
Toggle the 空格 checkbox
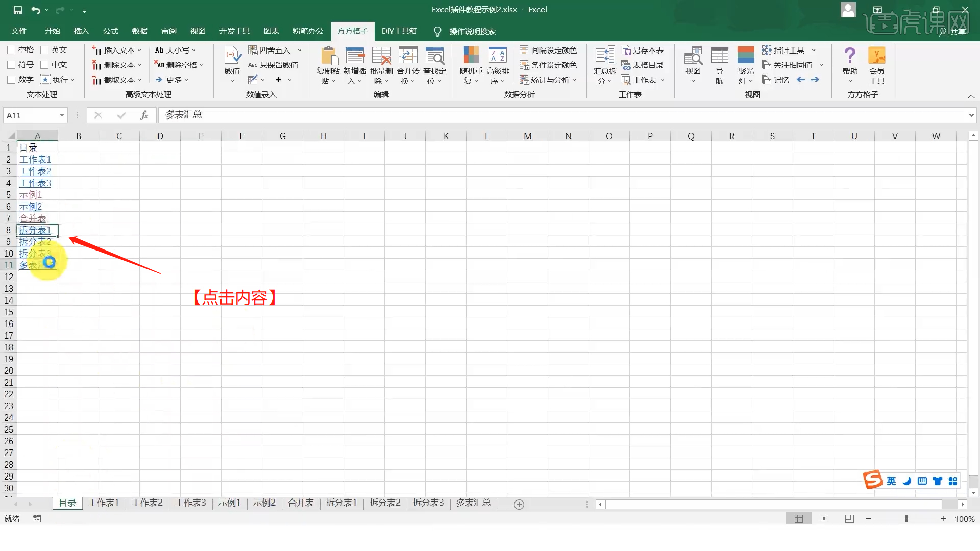point(11,50)
